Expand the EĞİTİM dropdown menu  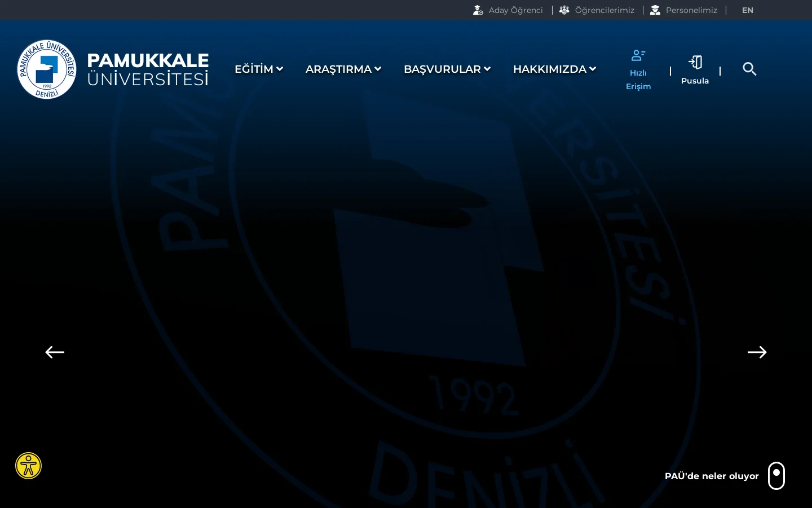pos(259,69)
